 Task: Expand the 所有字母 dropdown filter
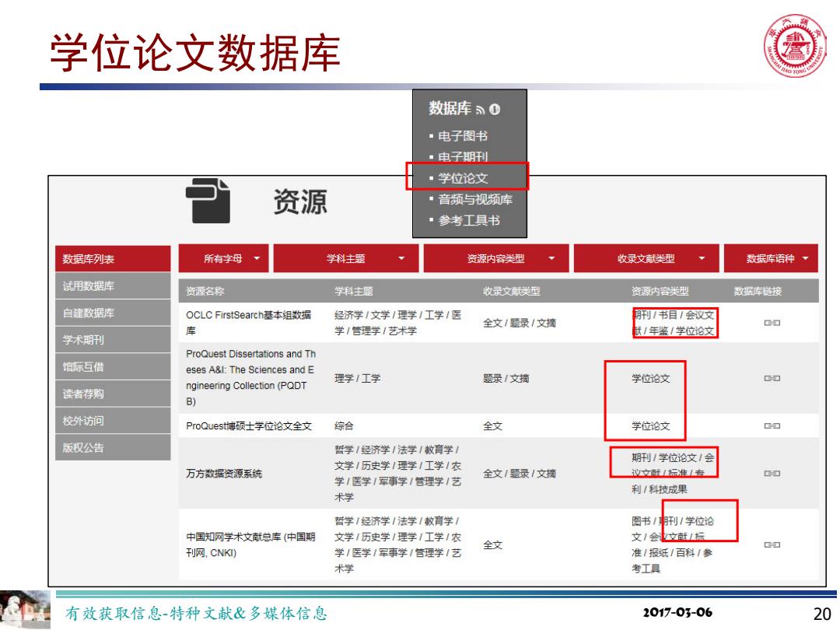pos(223,259)
